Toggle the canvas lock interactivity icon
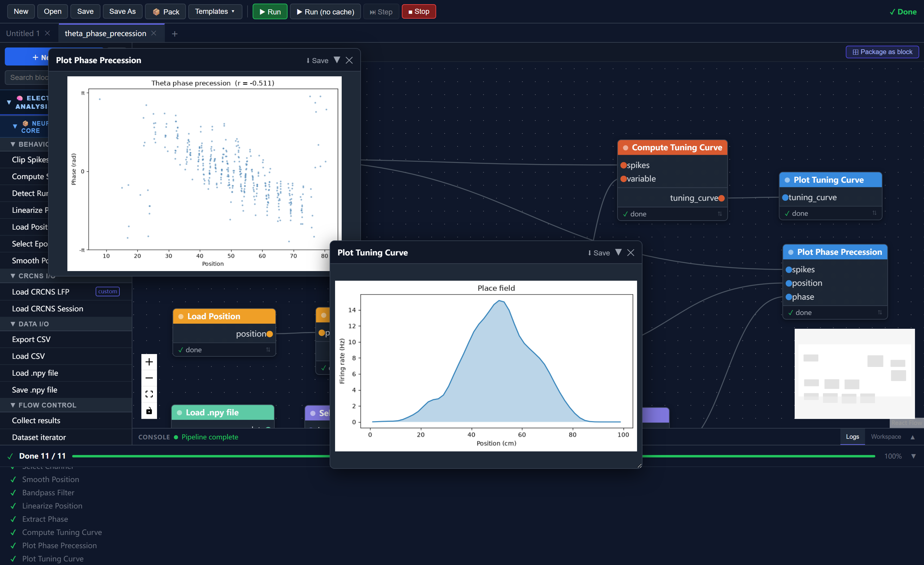924x565 pixels. click(x=149, y=410)
